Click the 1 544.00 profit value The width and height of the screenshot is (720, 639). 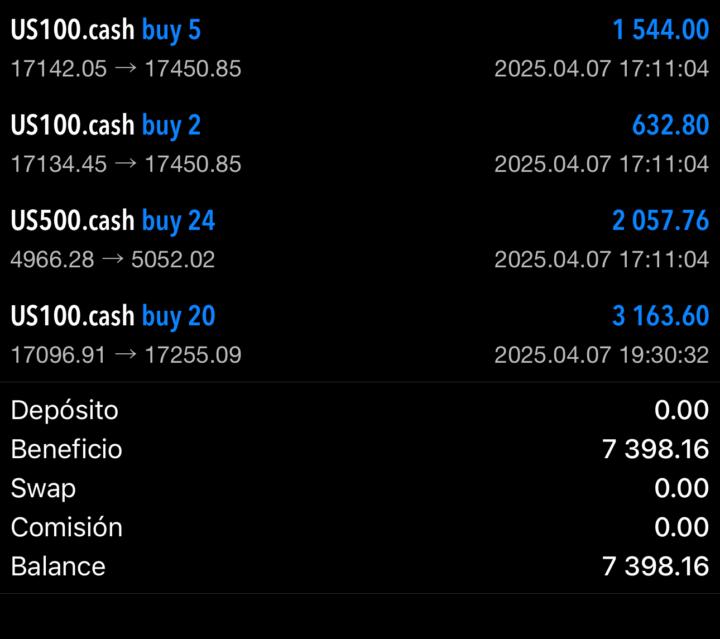(x=660, y=30)
